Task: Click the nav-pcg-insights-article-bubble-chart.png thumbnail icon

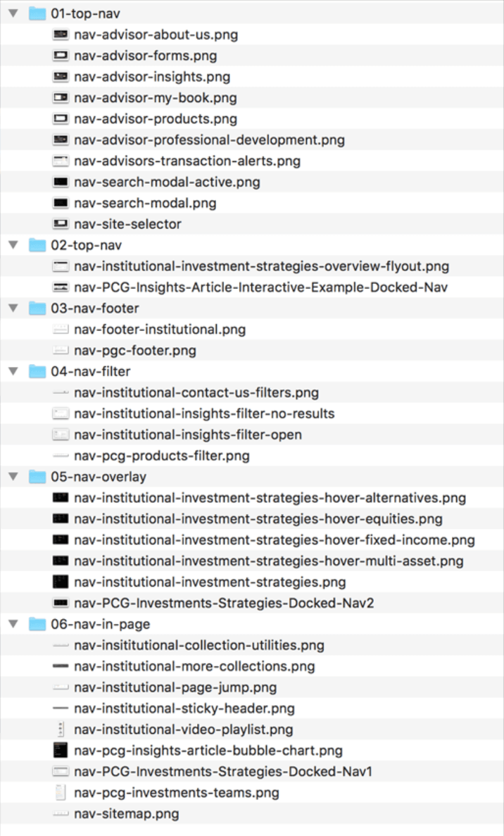Action: [x=59, y=750]
